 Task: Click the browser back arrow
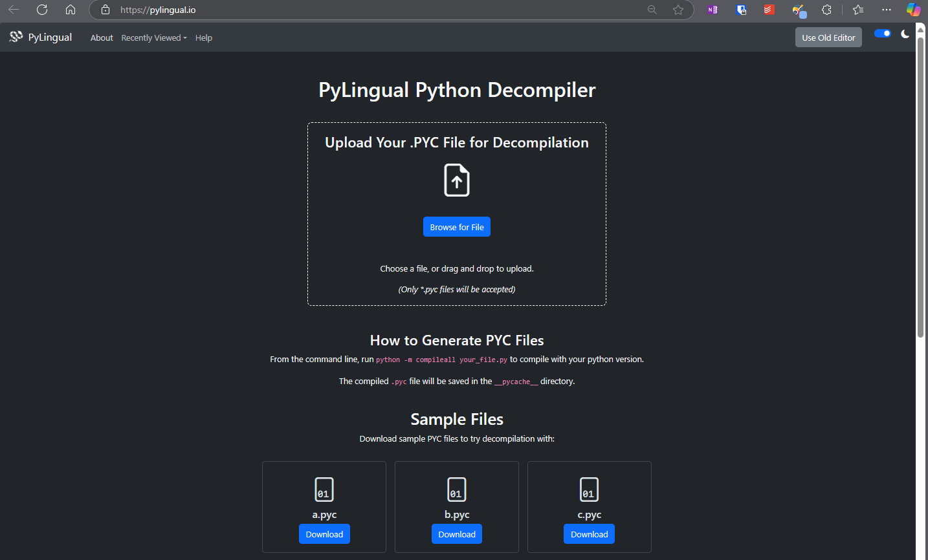(x=14, y=10)
